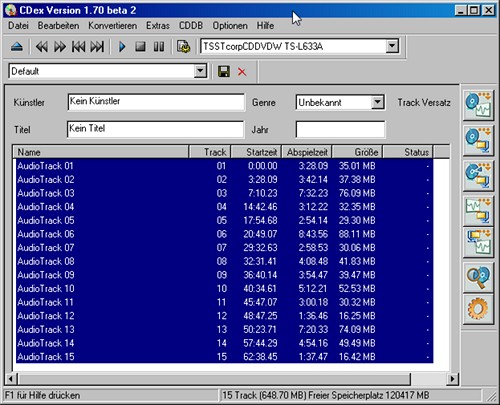Pause playback with the pause icon
This screenshot has height=405, width=500.
tap(159, 47)
